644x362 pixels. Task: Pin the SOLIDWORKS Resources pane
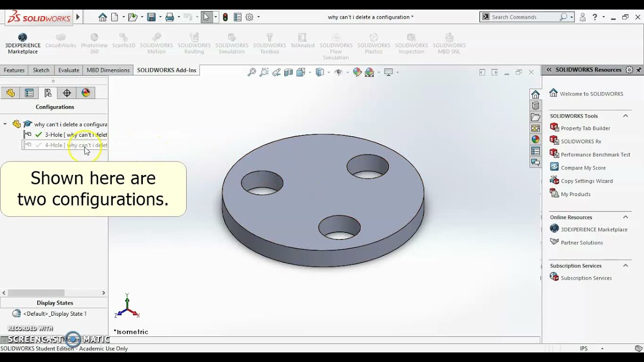639,70
